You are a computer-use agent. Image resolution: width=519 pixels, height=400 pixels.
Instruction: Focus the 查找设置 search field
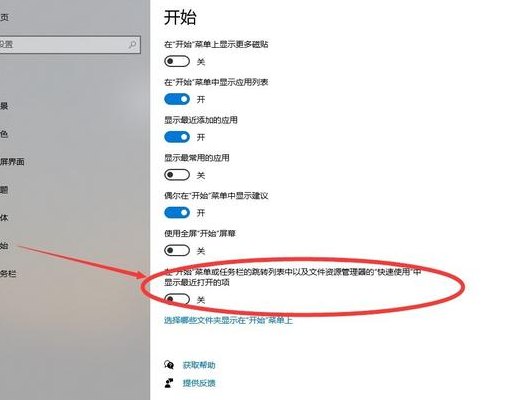(x=68, y=44)
